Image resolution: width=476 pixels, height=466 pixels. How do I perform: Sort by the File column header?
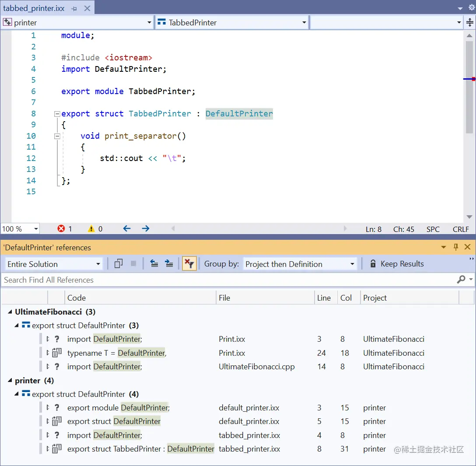(265, 298)
